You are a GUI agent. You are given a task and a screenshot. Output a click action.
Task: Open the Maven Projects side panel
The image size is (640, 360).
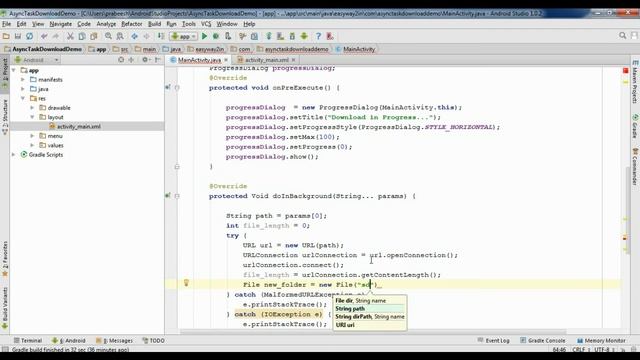(x=635, y=82)
